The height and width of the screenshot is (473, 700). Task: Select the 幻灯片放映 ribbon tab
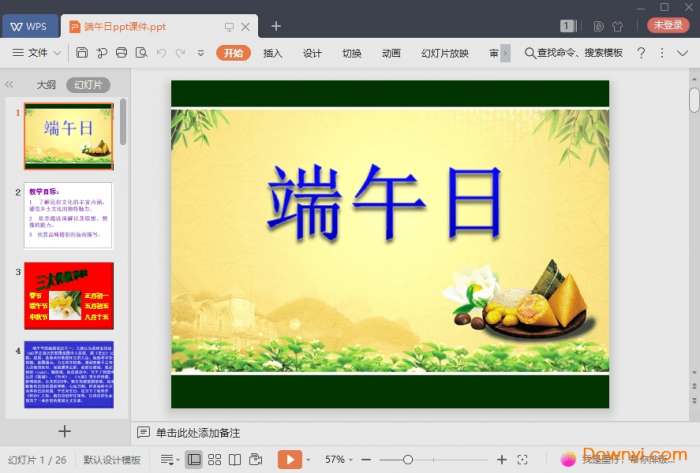[x=445, y=53]
